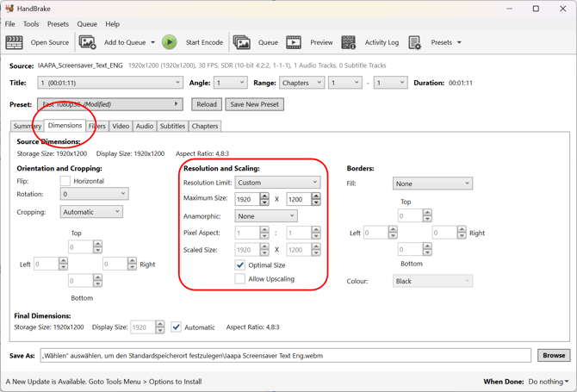Click the Display Size stepper arrows

(x=159, y=327)
